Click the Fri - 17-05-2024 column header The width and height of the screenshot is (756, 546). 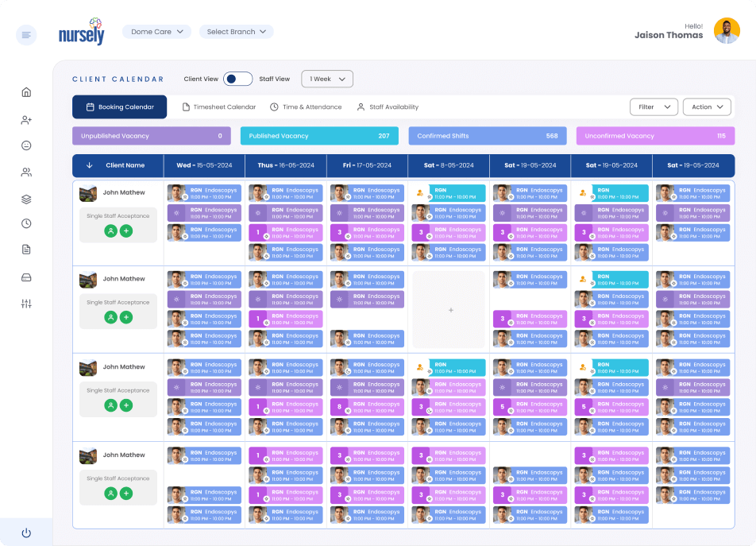[x=368, y=165]
